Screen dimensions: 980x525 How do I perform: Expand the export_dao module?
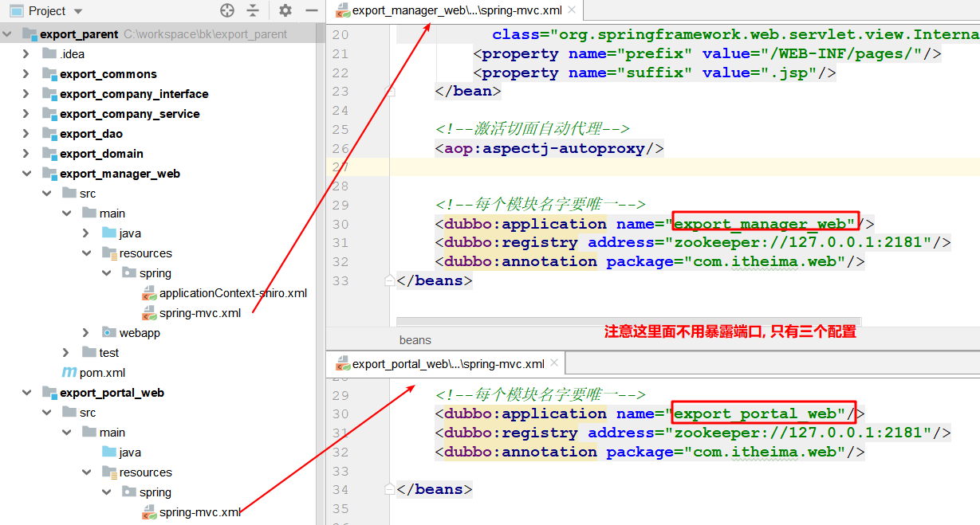tap(27, 134)
